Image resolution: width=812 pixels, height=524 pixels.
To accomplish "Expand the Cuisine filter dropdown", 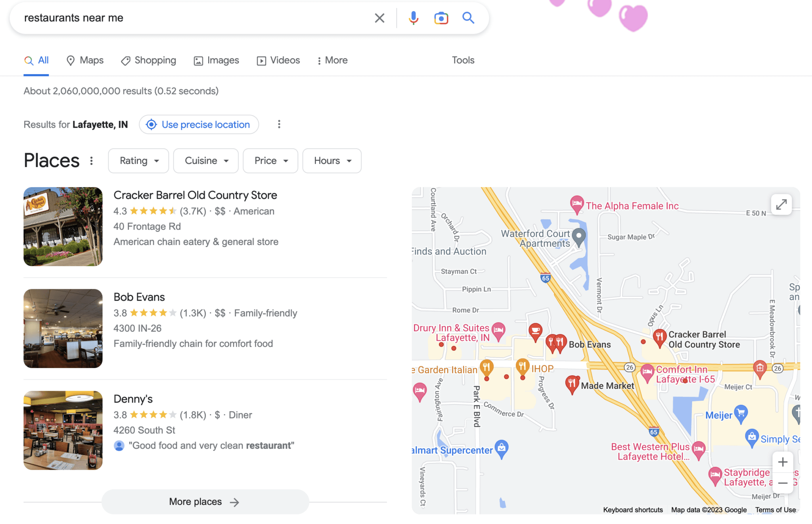I will 205,161.
